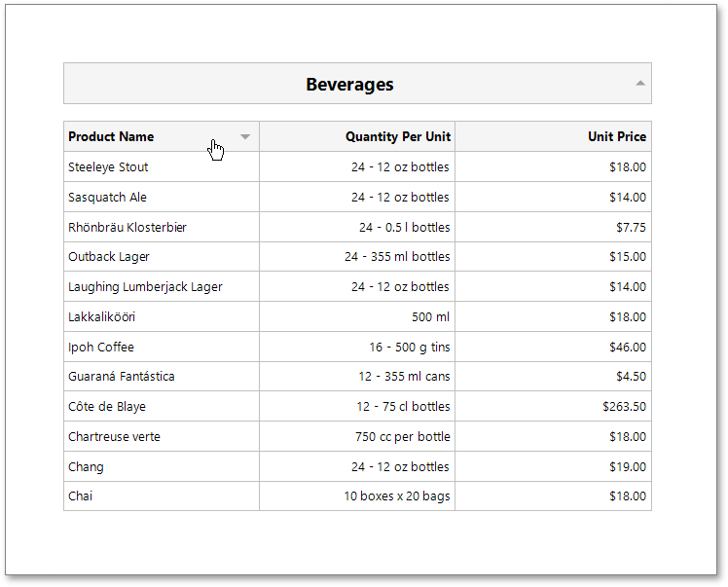
Task: Select the Guaraná Fantástica cell
Action: [x=122, y=377]
